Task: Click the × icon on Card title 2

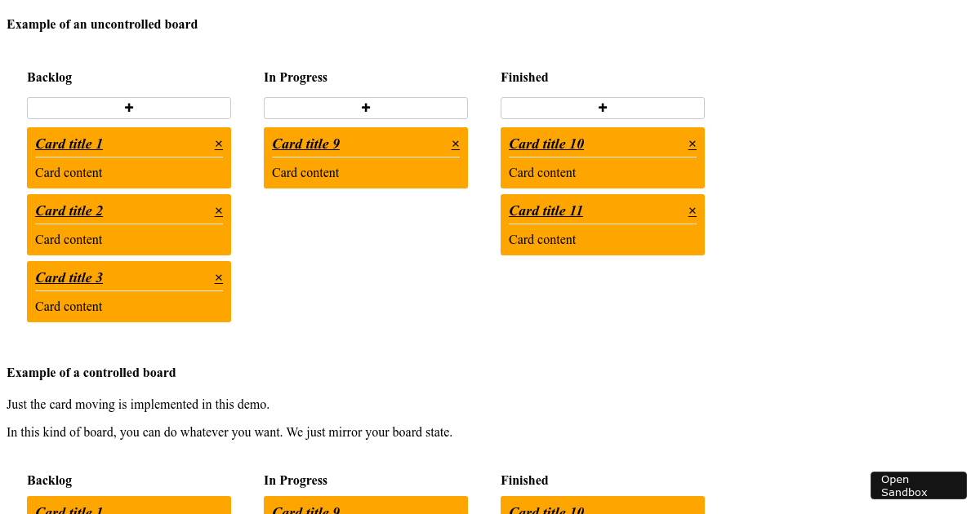Action: [x=218, y=210]
